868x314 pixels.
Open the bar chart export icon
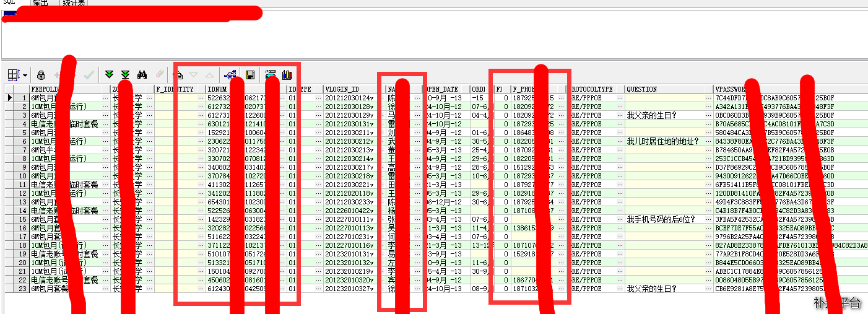pyautogui.click(x=287, y=75)
